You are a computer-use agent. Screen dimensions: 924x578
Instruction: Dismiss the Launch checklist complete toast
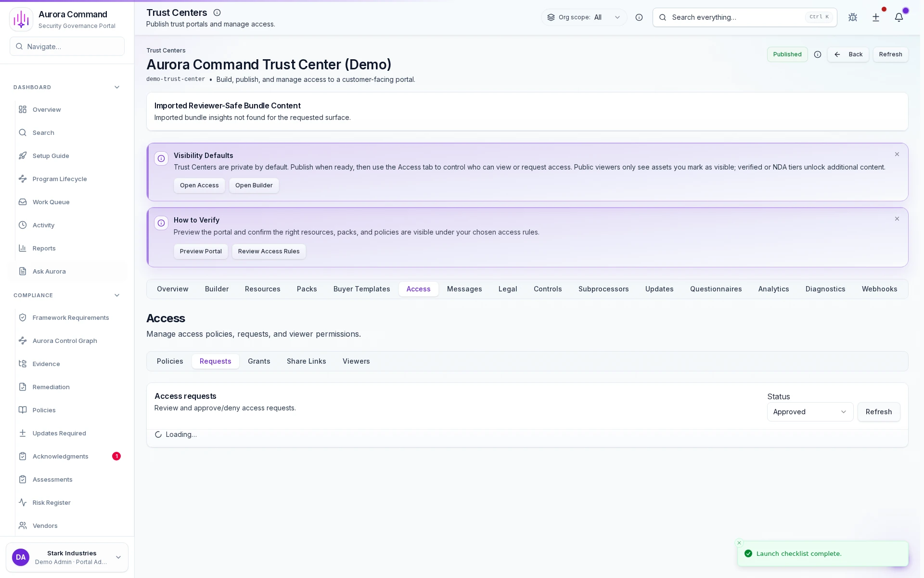coord(739,543)
